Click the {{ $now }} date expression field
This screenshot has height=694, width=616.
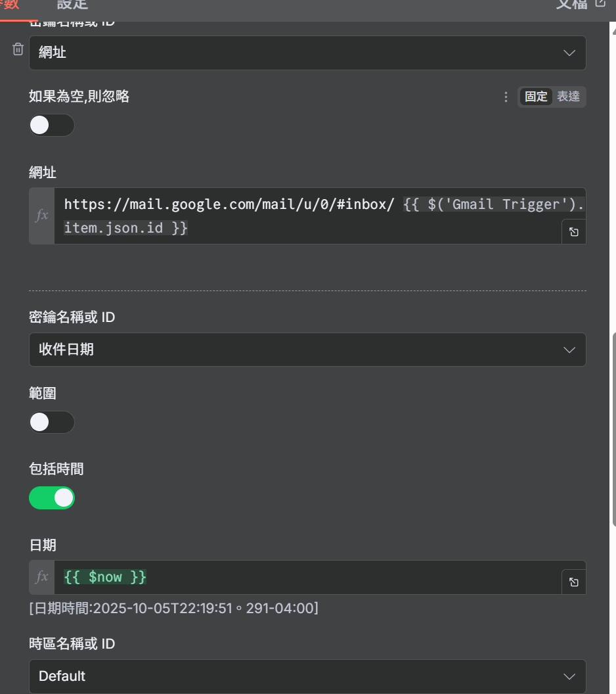coord(309,577)
